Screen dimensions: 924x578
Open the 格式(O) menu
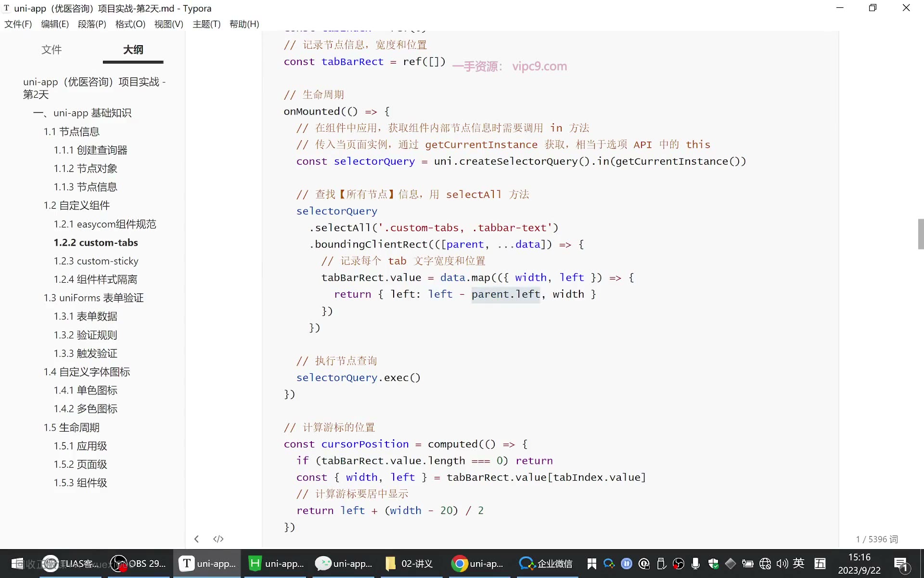coord(130,24)
